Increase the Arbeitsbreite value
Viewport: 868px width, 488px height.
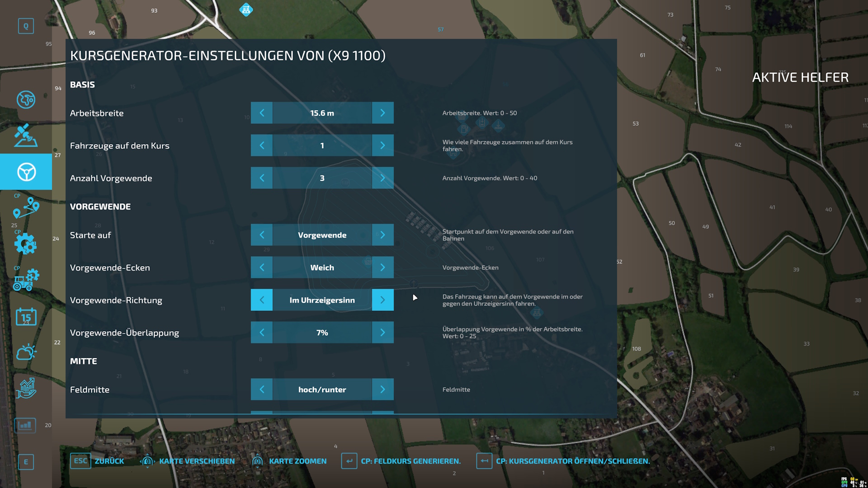pyautogui.click(x=382, y=113)
